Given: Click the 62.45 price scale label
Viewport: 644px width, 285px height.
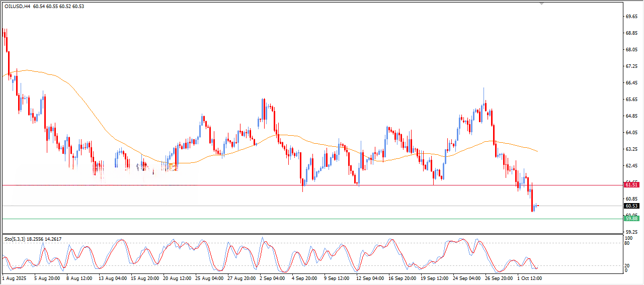Looking at the screenshot, I should [631, 166].
